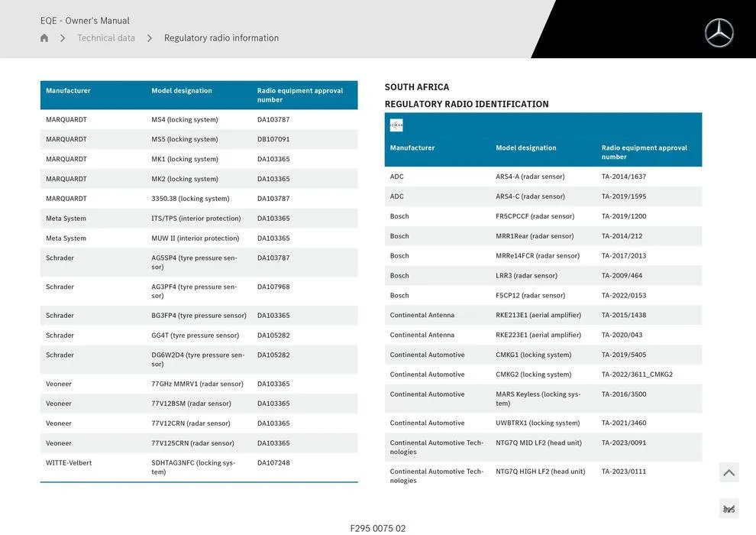Click the NTG7Q HIGH LF2 head unit entry
Screen dimensions: 756x535
pos(540,472)
